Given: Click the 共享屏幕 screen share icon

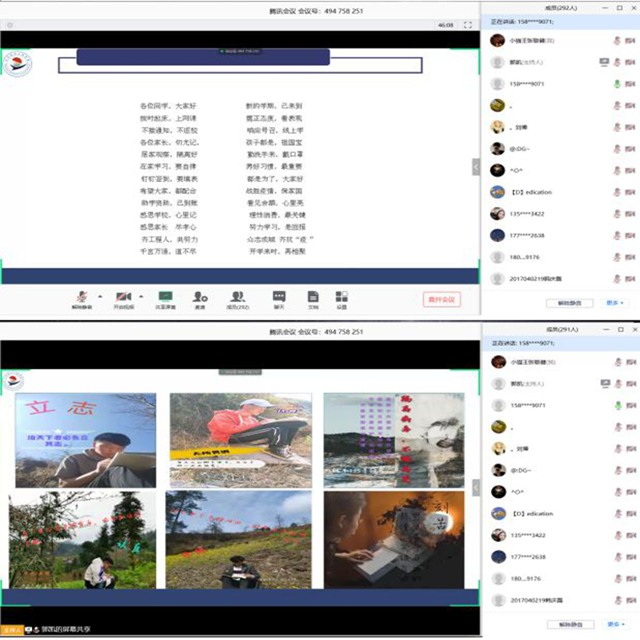Looking at the screenshot, I should 165,296.
